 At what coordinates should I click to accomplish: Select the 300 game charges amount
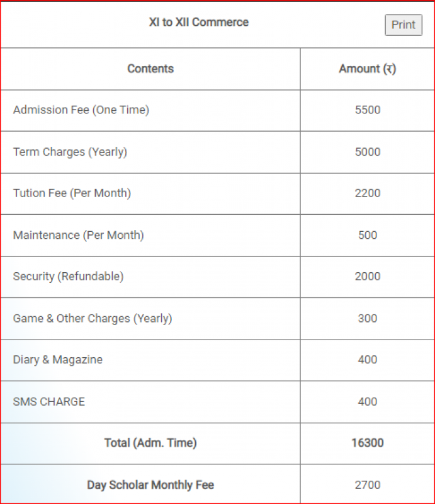368,318
